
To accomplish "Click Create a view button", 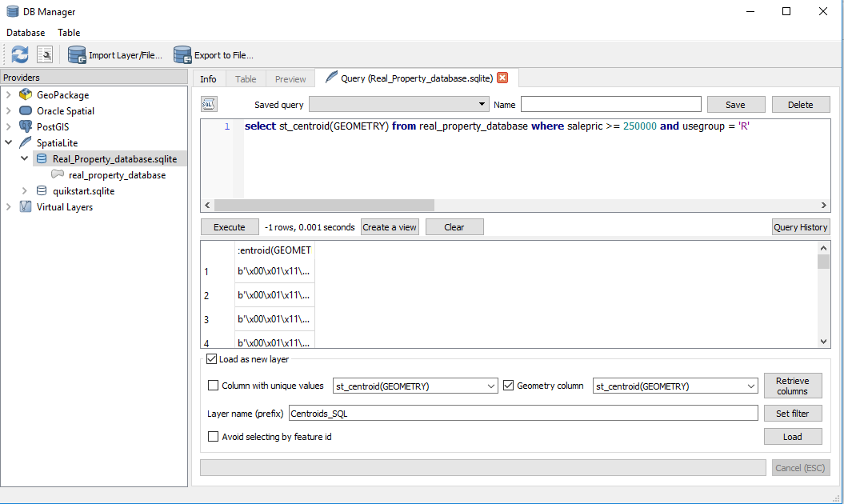I will [x=390, y=227].
